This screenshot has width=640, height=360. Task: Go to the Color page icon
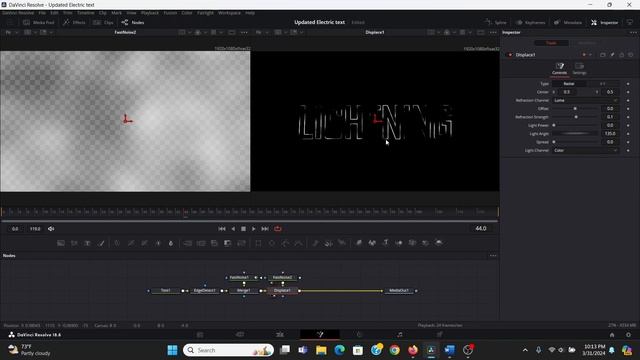[360, 335]
